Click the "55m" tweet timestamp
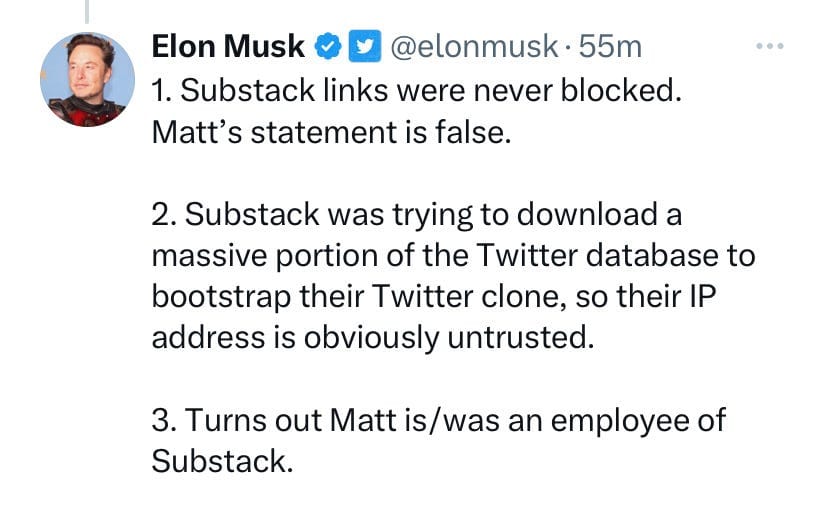 click(611, 46)
